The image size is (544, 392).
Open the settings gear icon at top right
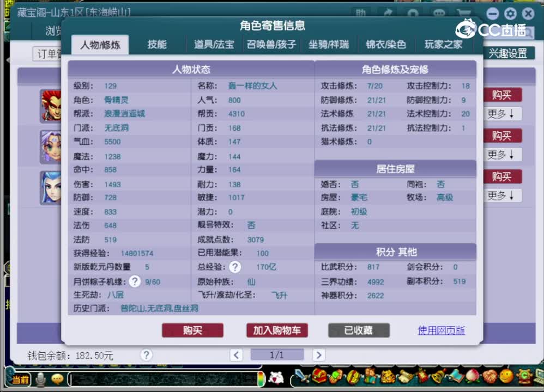tap(510, 14)
